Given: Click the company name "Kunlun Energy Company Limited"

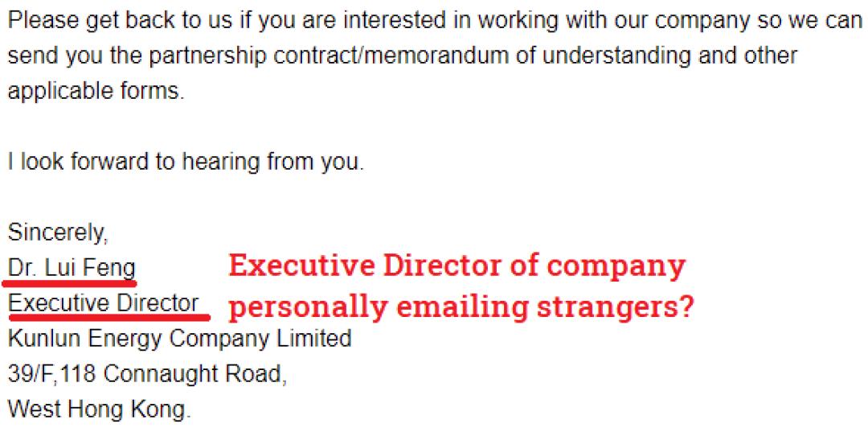Looking at the screenshot, I should tap(179, 338).
